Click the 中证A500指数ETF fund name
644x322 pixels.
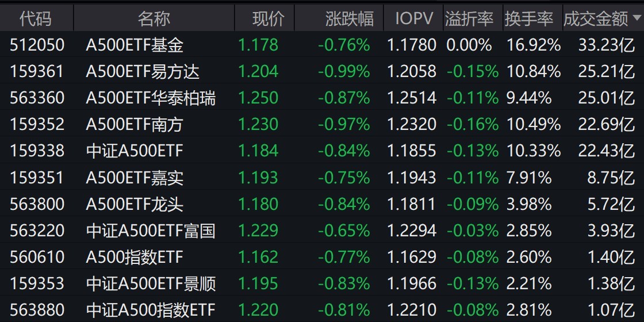151,310
